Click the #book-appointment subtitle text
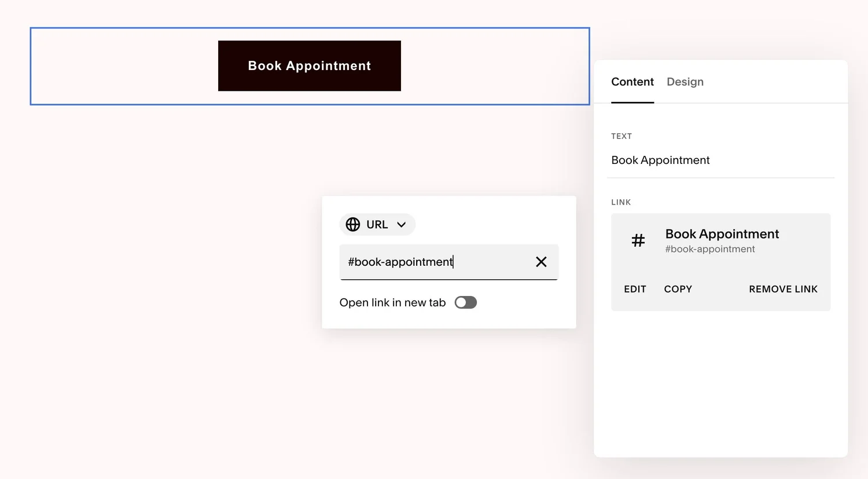The image size is (868, 479). [710, 249]
